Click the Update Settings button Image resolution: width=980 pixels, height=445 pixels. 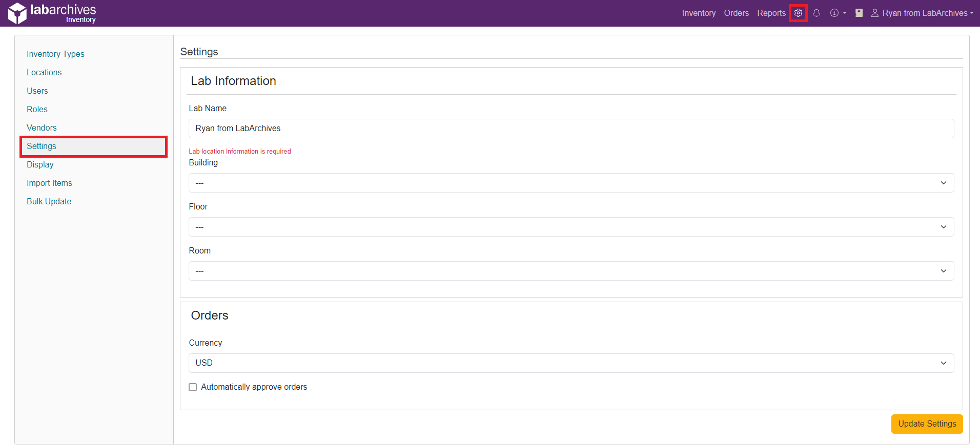click(x=927, y=424)
